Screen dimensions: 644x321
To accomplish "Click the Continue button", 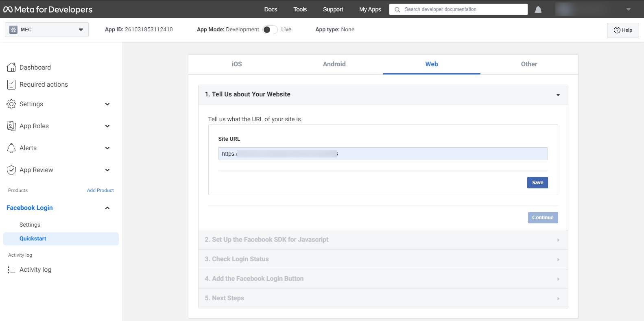I will [543, 218].
